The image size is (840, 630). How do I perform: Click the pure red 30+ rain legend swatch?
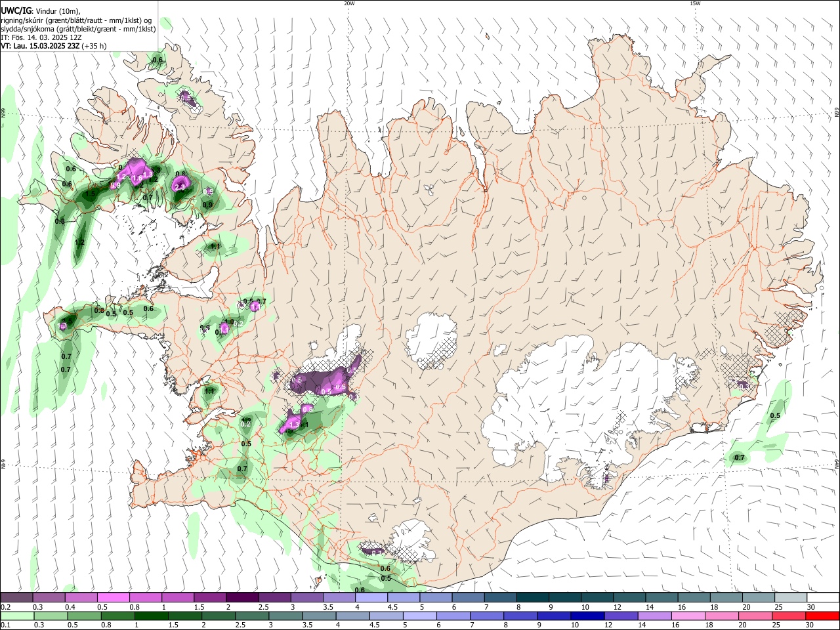(823, 616)
